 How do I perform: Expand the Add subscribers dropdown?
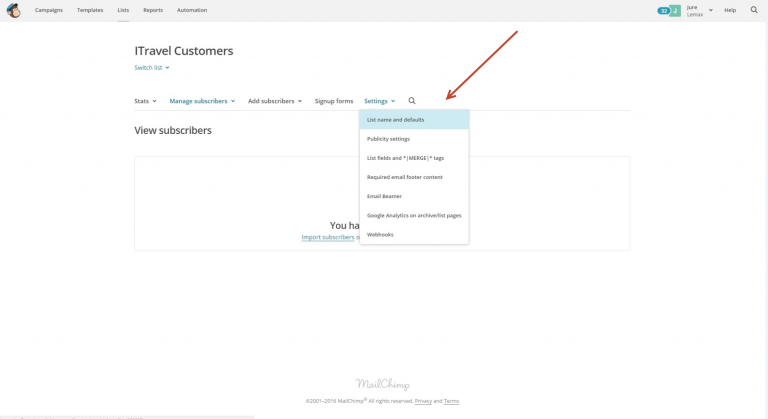click(x=275, y=101)
